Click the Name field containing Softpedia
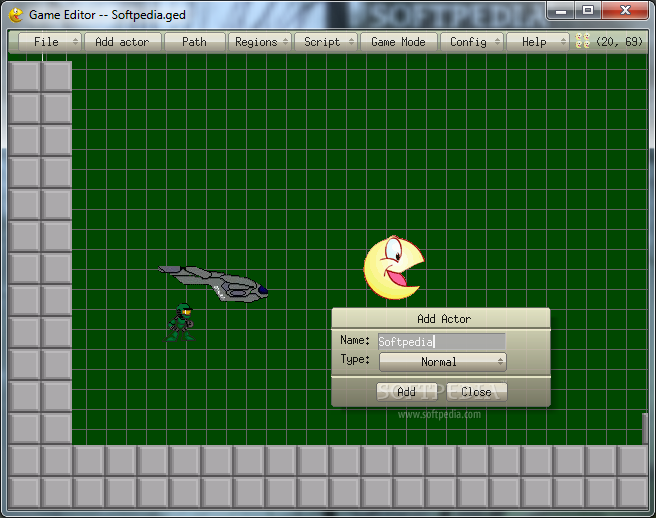This screenshot has height=518, width=656. [x=441, y=341]
